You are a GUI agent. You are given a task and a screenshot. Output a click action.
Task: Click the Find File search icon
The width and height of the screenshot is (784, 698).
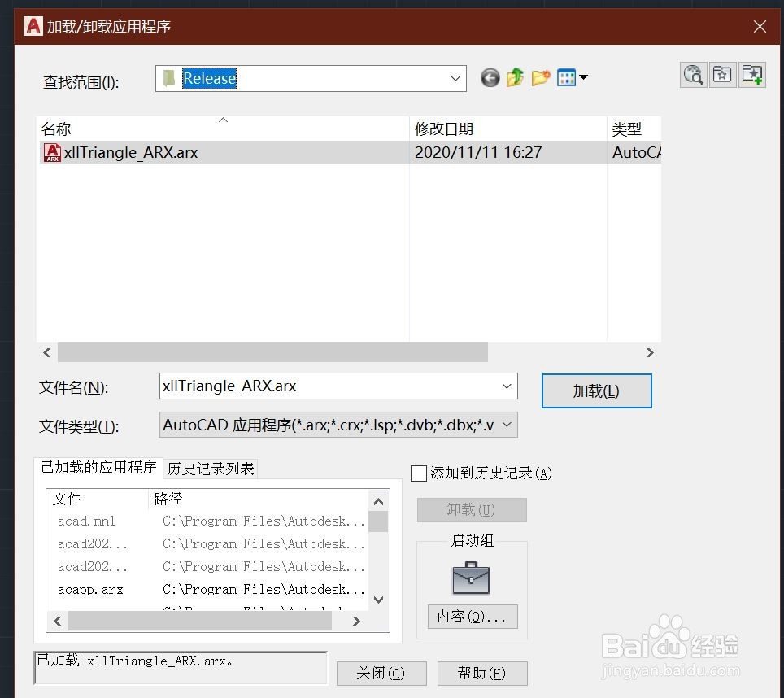pyautogui.click(x=694, y=75)
